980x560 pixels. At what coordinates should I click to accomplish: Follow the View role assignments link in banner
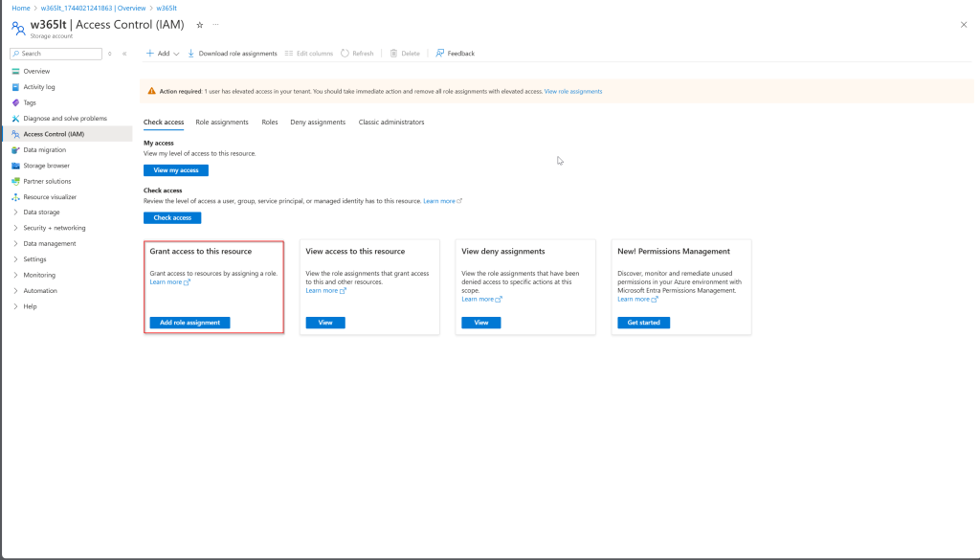[x=573, y=91]
